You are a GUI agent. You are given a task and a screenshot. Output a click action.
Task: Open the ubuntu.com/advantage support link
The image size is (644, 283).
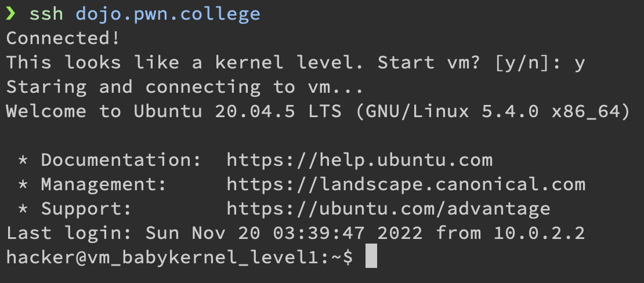pyautogui.click(x=388, y=209)
